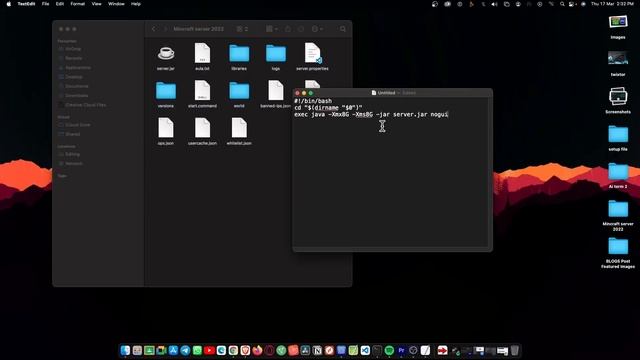Click Finder search magnifier icon
Image resolution: width=640 pixels, height=360 pixels.
pyautogui.click(x=343, y=29)
